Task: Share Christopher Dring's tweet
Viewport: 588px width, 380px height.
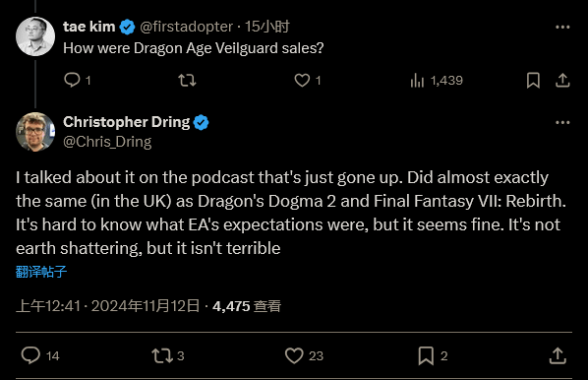Action: pyautogui.click(x=558, y=355)
